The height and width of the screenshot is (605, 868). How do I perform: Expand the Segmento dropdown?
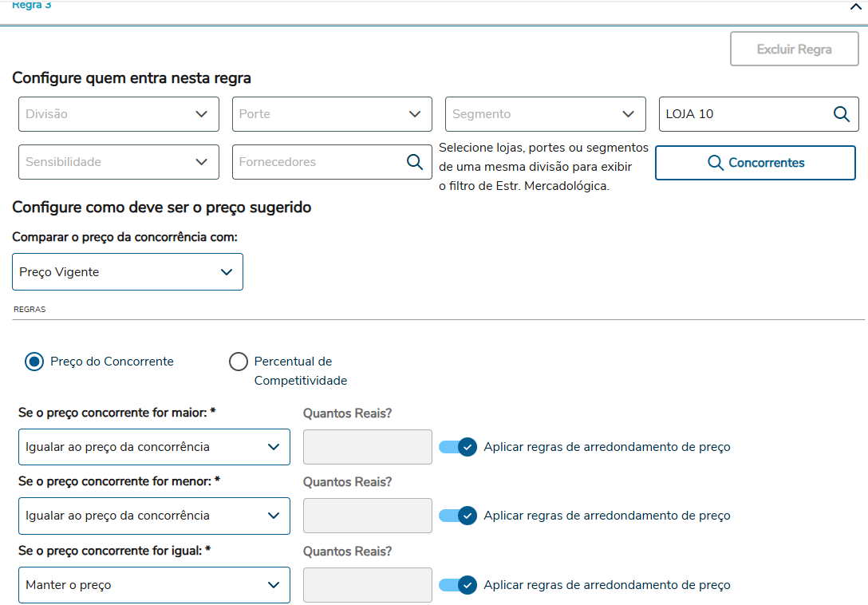click(x=545, y=114)
